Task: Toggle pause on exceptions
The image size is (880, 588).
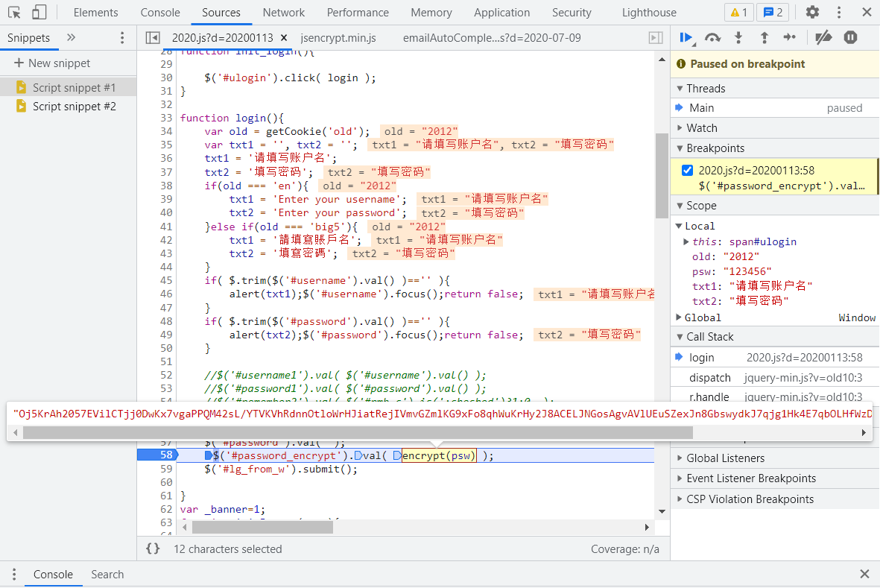Action: click(850, 36)
